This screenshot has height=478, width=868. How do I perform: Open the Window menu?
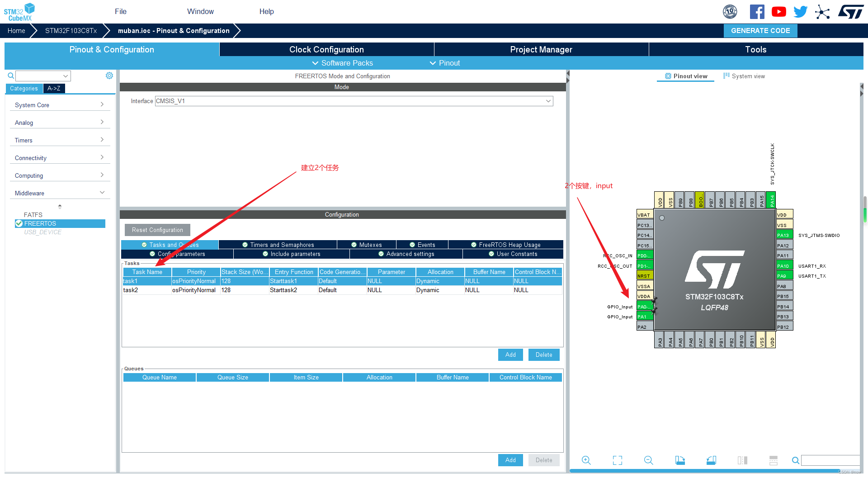coord(200,11)
